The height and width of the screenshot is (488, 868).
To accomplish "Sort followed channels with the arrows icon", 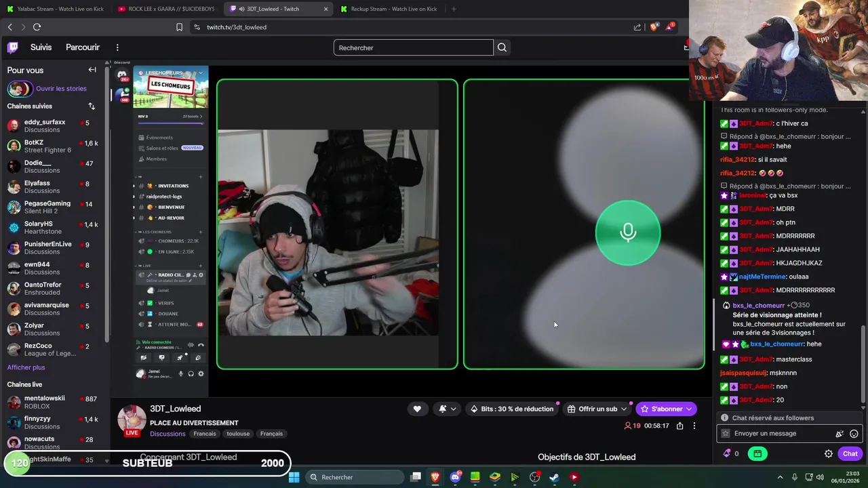I will pyautogui.click(x=92, y=106).
